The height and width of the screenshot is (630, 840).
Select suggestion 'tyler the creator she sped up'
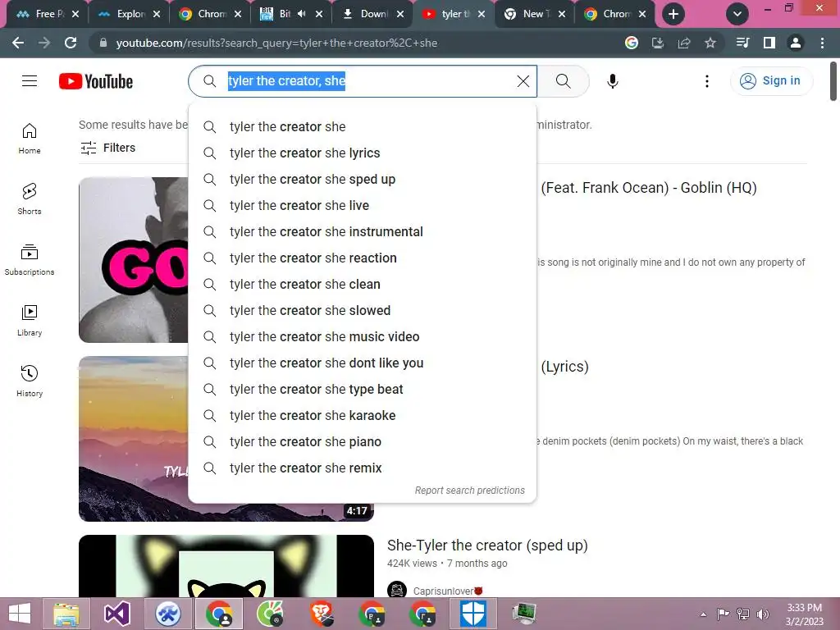point(362,180)
